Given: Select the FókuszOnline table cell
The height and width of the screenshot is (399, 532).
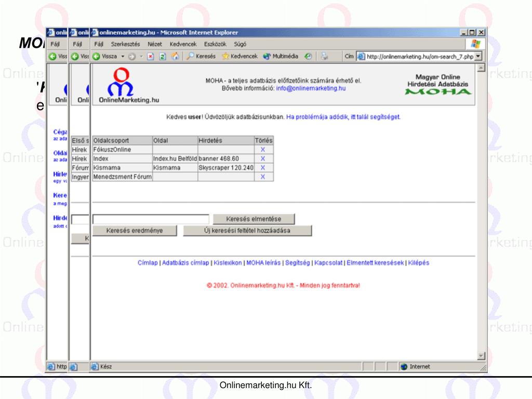Looking at the screenshot, I should tap(123, 150).
